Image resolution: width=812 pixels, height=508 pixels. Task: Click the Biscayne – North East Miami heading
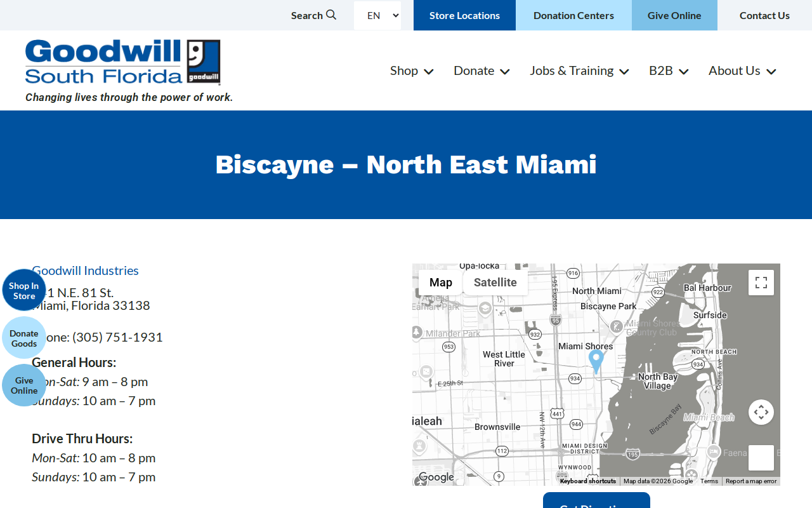pos(406,164)
